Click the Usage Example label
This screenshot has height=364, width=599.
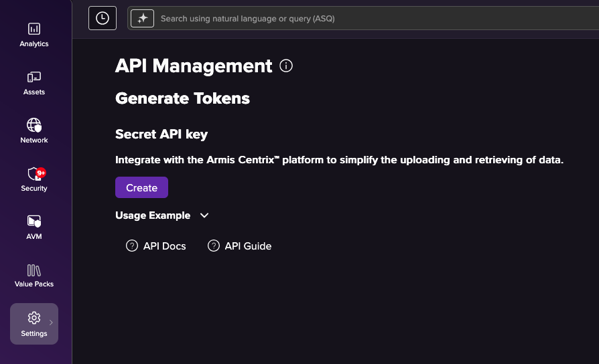pos(153,215)
